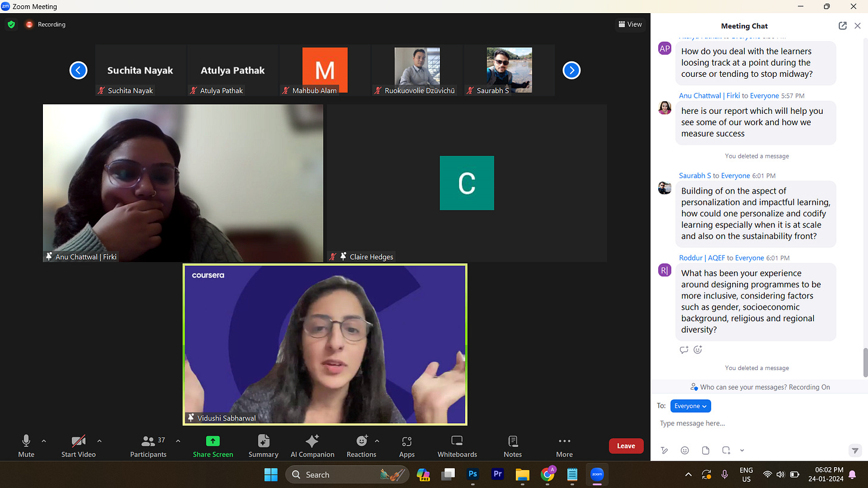Attach a file in chat

click(x=706, y=450)
